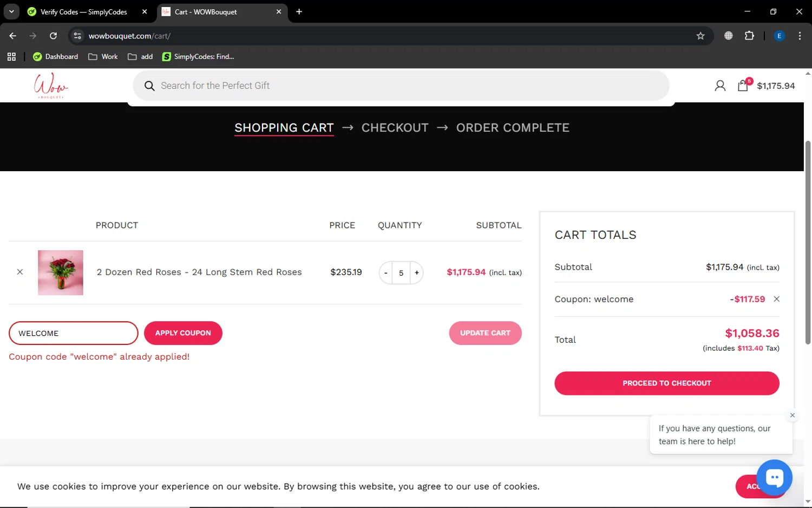
Task: Click the Wow Bouquet logo
Action: click(x=51, y=86)
